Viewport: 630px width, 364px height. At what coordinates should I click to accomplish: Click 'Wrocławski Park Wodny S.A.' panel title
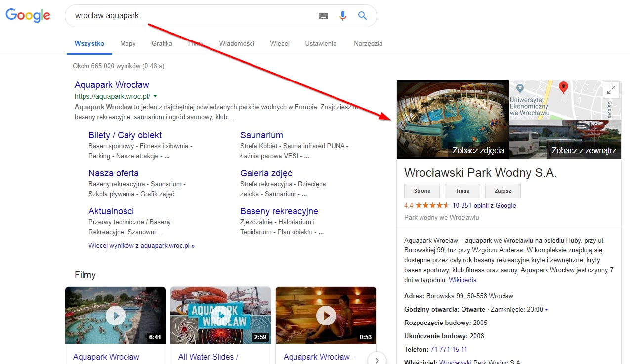point(480,173)
